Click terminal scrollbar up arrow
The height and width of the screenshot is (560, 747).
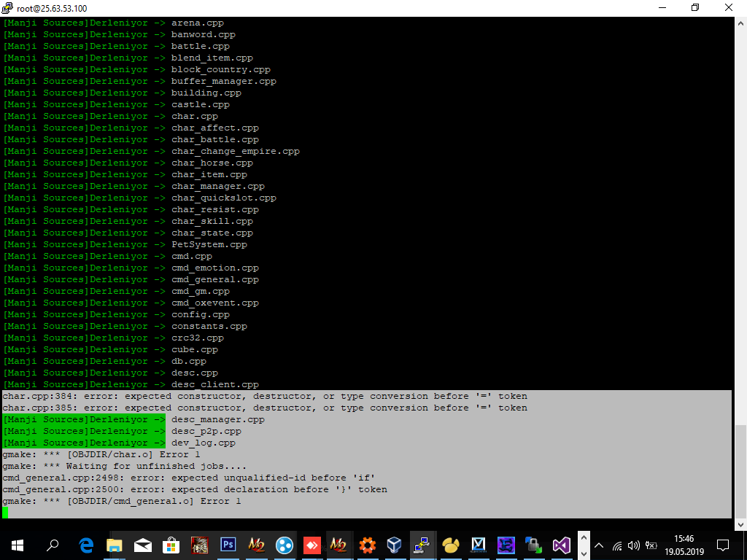click(x=741, y=23)
